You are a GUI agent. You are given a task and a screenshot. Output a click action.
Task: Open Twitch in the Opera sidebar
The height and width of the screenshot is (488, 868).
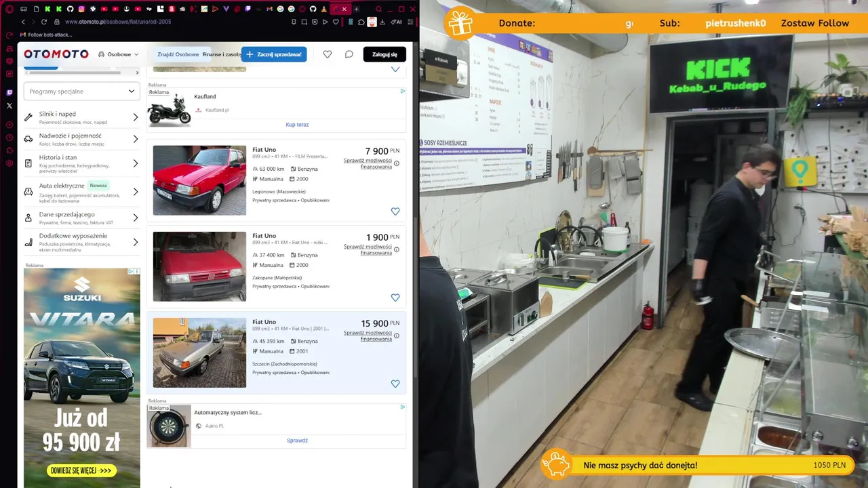(9, 92)
